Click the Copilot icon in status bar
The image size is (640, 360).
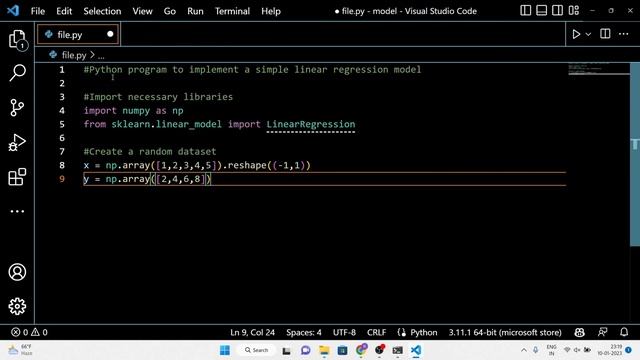579,332
